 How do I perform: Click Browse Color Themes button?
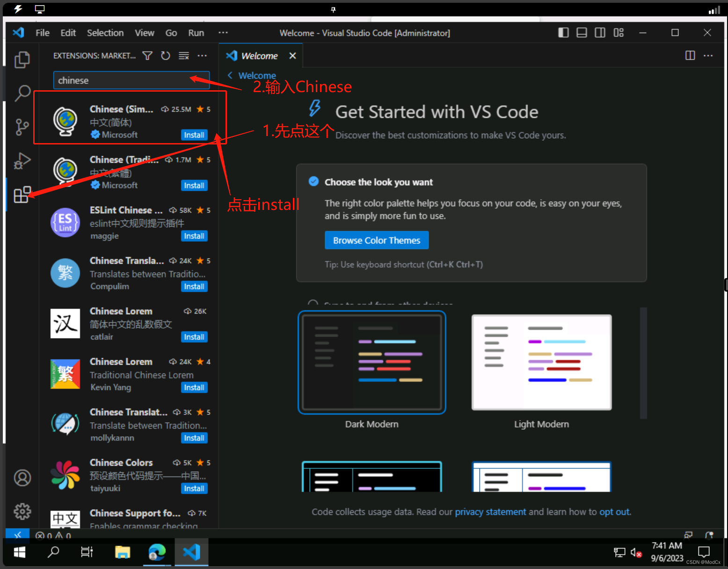point(377,240)
